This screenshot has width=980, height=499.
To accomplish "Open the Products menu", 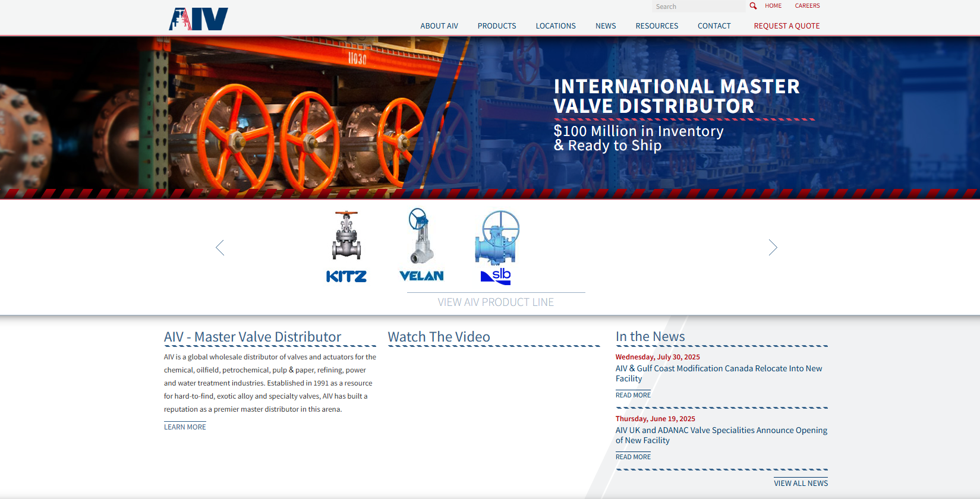I will 497,26.
